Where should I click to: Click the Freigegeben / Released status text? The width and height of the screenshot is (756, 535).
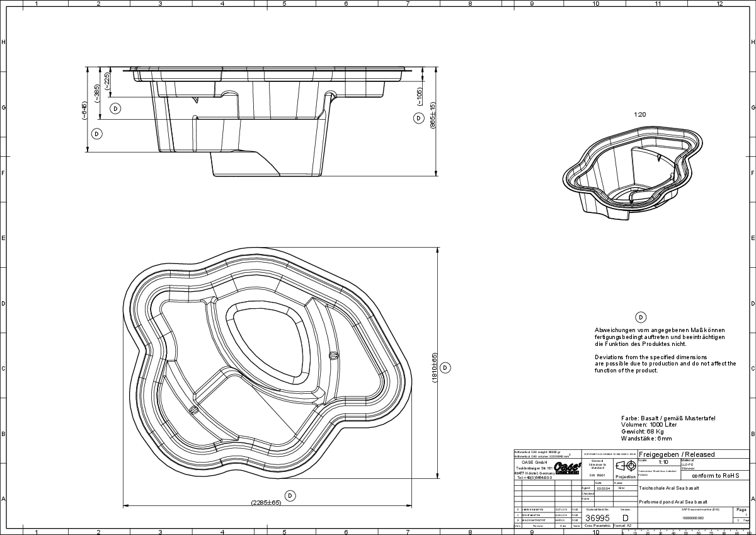pyautogui.click(x=677, y=454)
